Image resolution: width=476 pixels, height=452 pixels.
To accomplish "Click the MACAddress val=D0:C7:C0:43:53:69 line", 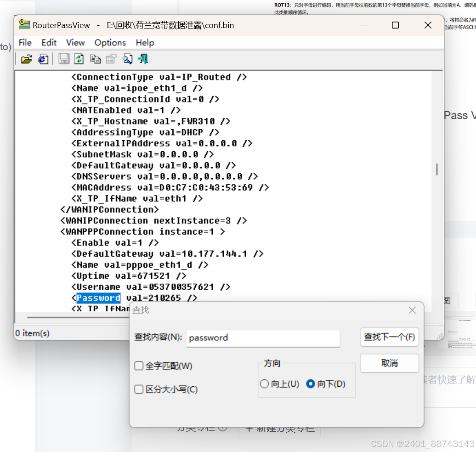I will [170, 188].
